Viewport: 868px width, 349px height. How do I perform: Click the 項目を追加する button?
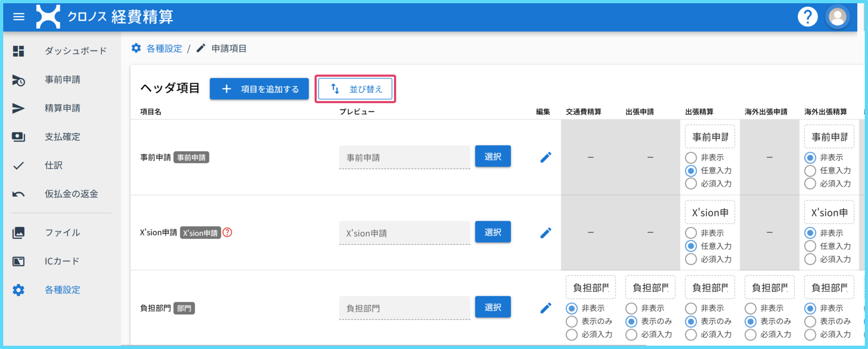point(259,89)
